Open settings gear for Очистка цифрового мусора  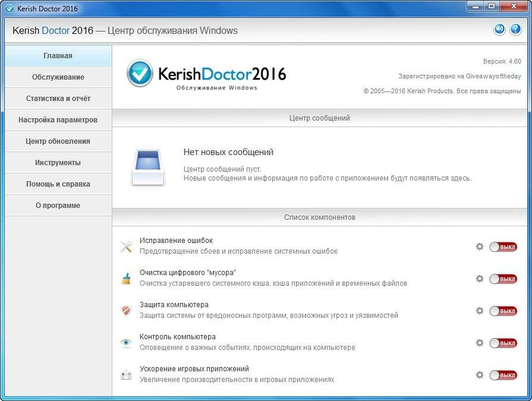(480, 279)
